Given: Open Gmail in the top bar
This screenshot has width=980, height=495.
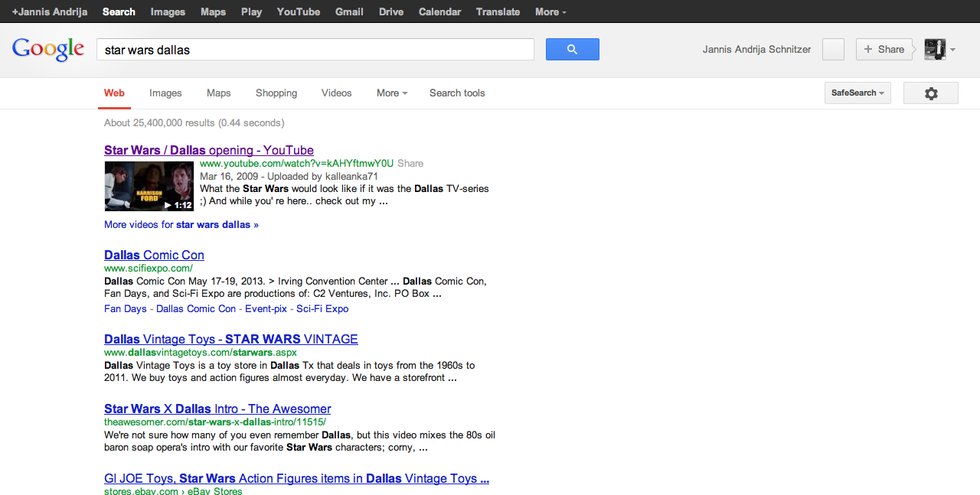Looking at the screenshot, I should [x=349, y=11].
